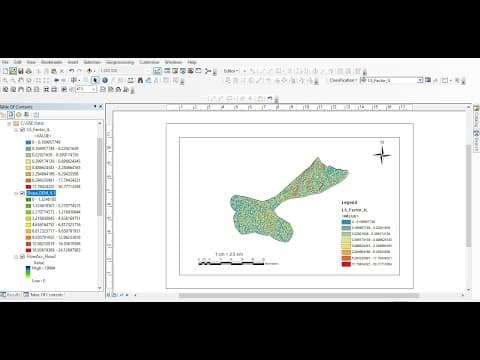Viewport: 480px width, 360px height.
Task: Click the Toggle Draft Mode icon
Action: 103,89
